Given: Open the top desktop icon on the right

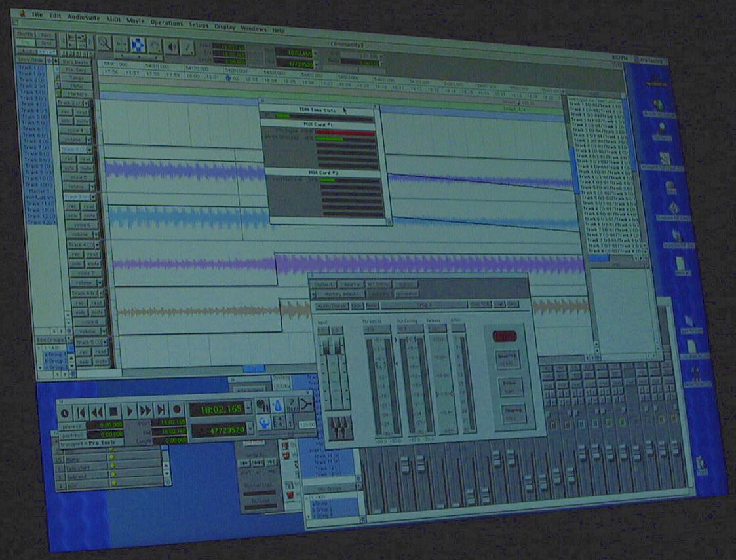Looking at the screenshot, I should tap(656, 80).
